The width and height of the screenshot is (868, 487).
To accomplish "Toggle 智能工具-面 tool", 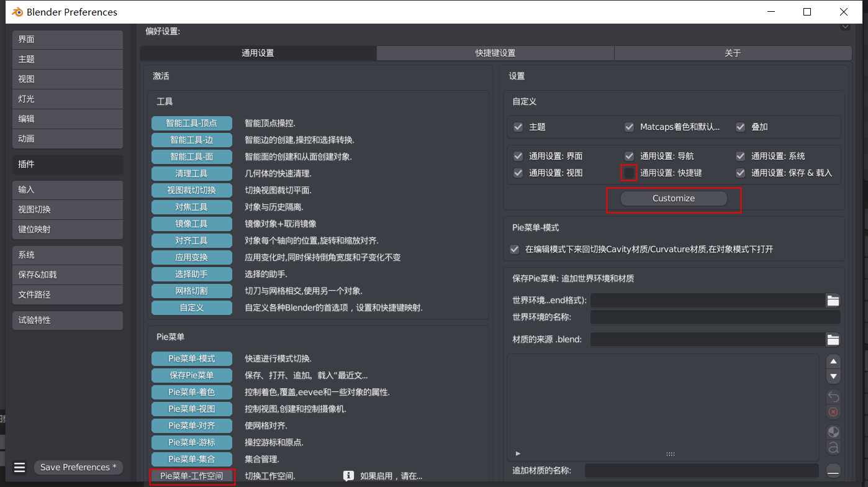I will coord(192,157).
